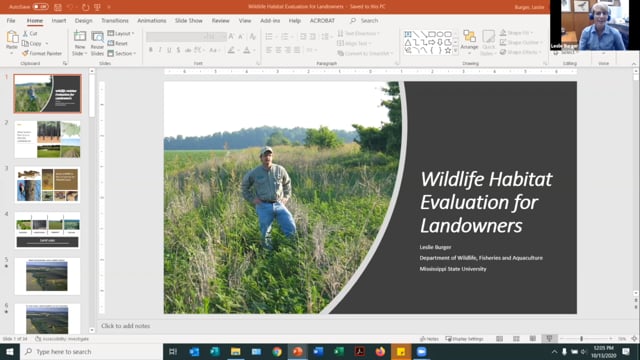Toggle Bold formatting
The height and width of the screenshot is (360, 640).
pyautogui.click(x=151, y=50)
